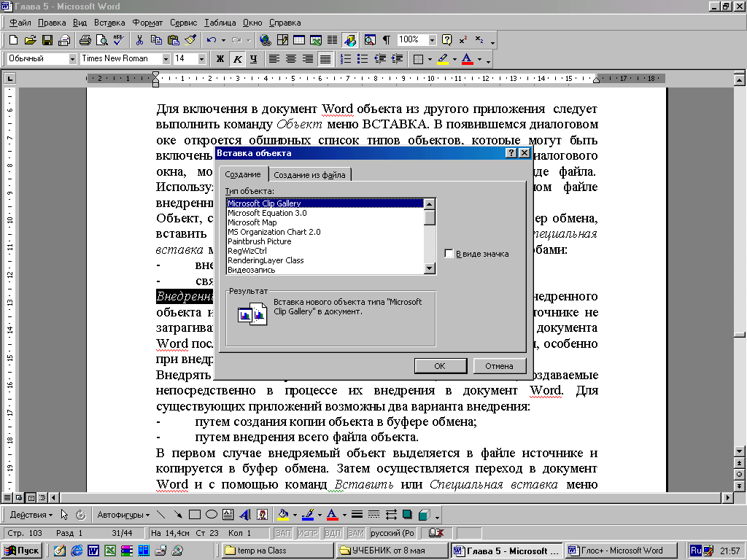Save the document with floppy icon
Viewport: 747px width, 560px height.
47,40
